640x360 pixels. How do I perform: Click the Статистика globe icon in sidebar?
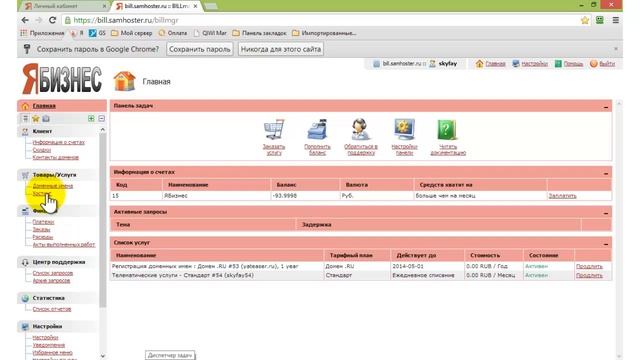pyautogui.click(x=25, y=298)
